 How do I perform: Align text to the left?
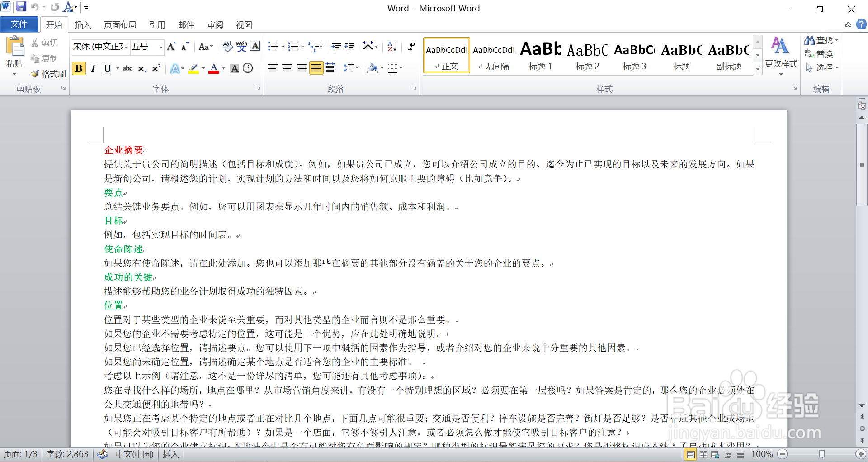coord(273,68)
